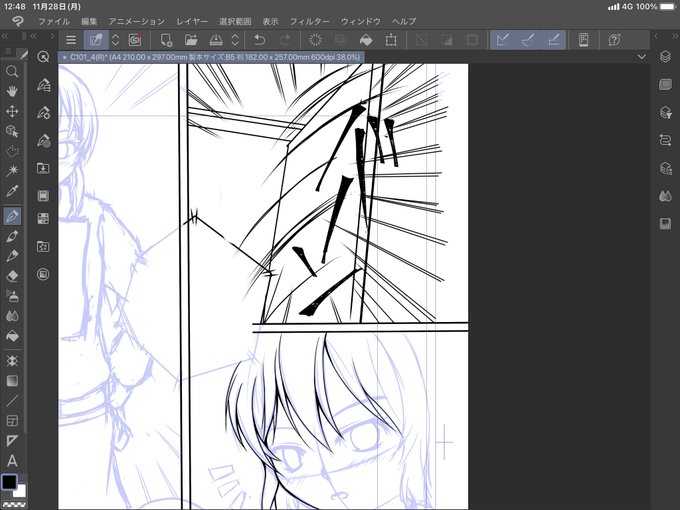680x510 pixels.
Task: Open the hamburger menu in command bar
Action: tap(71, 40)
